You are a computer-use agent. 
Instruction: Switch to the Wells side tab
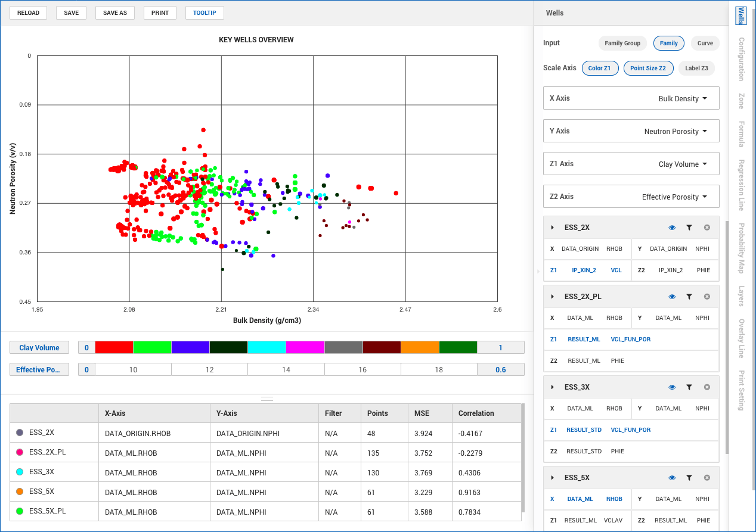pyautogui.click(x=741, y=16)
